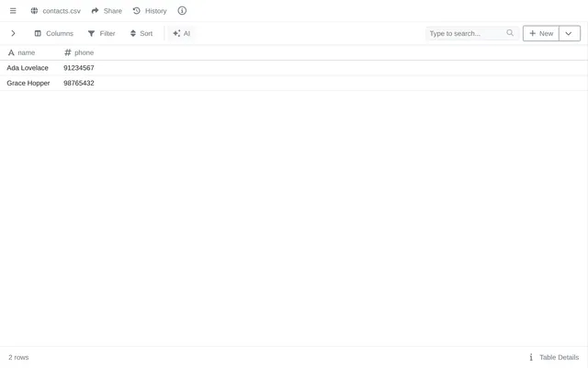Open the Filter options
The width and height of the screenshot is (588, 368).
pos(102,33)
